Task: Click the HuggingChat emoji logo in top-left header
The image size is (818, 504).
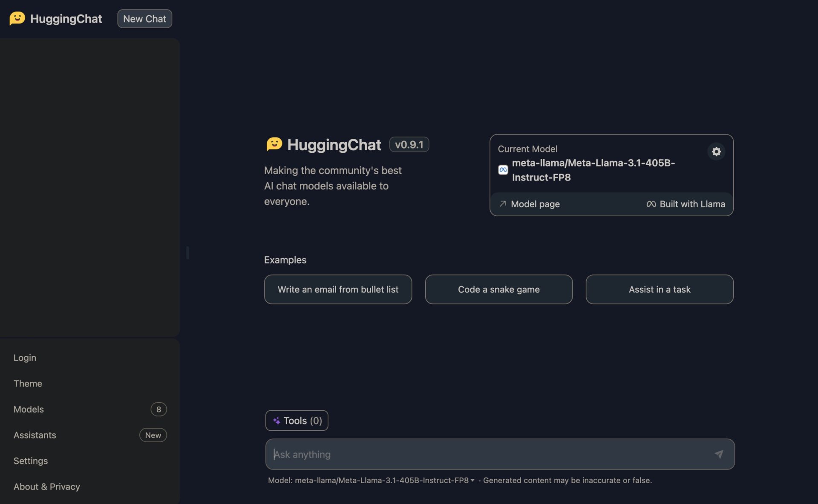Action: [17, 18]
